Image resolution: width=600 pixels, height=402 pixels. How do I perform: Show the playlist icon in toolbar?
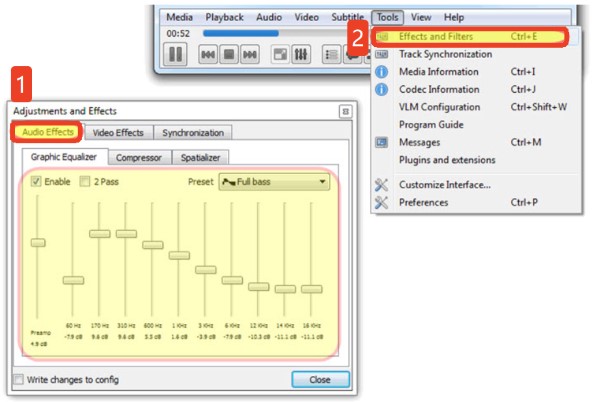tap(331, 54)
